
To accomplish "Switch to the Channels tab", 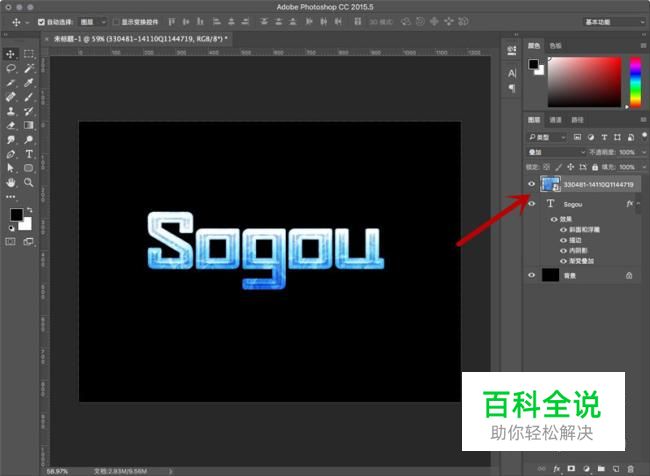I will (x=555, y=120).
